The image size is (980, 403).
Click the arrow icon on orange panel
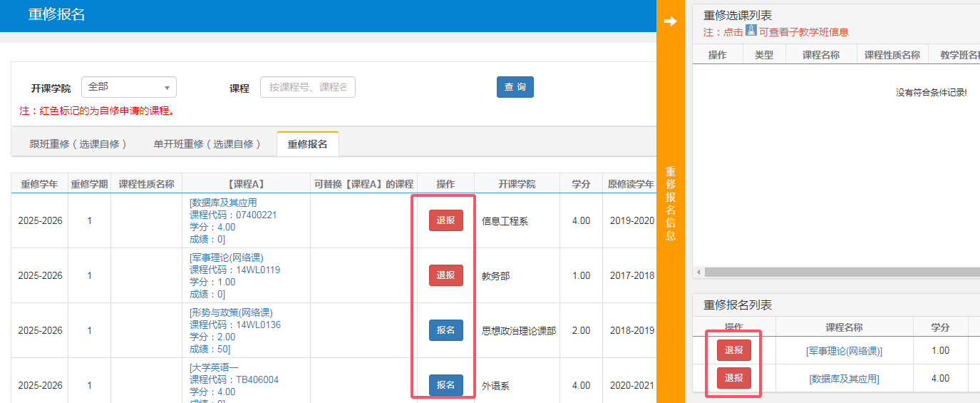click(670, 21)
